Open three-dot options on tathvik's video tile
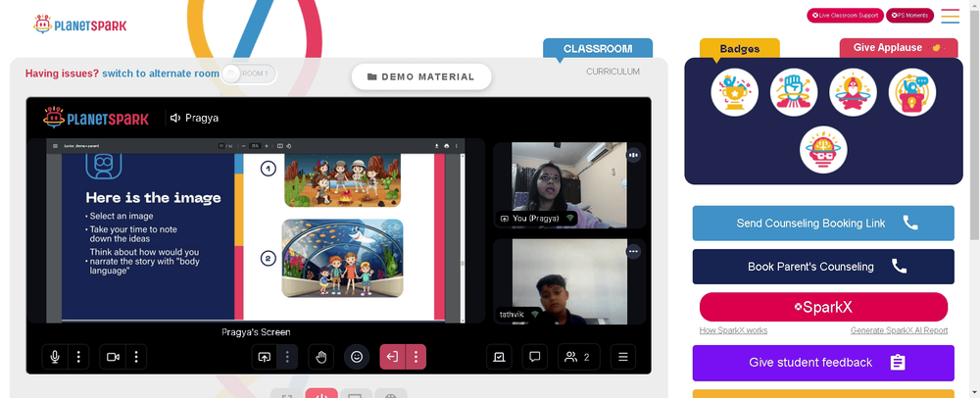Screen dimensions: 980x398 (634, 252)
